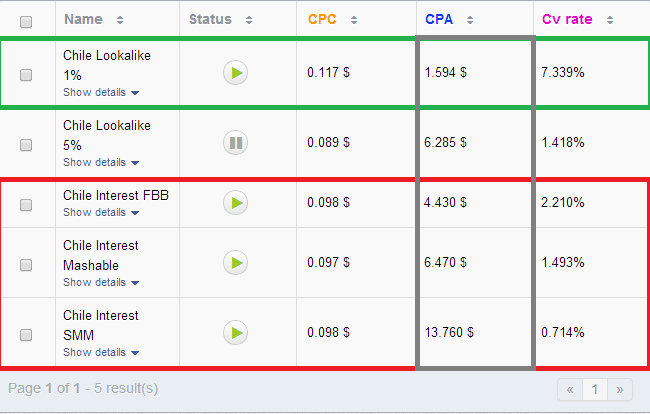Go to previous page with « button
The width and height of the screenshot is (650, 414).
coord(570,389)
